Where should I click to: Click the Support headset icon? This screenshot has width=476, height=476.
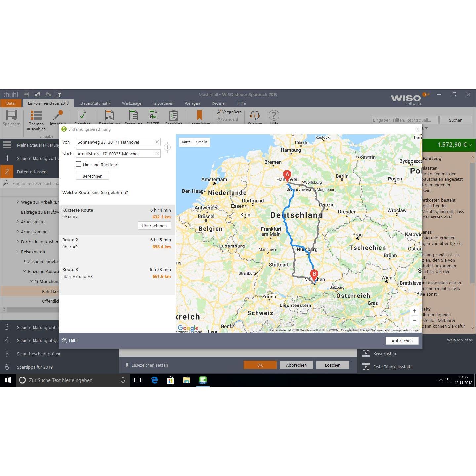(x=255, y=115)
